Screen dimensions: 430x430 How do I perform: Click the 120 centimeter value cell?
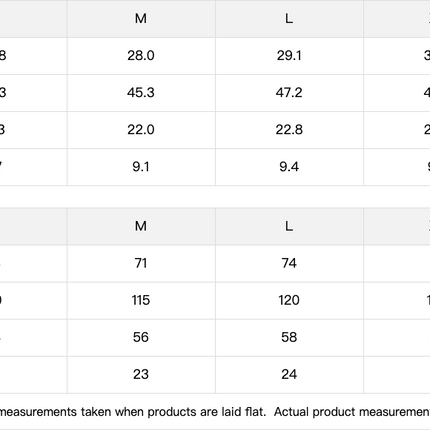tap(289, 300)
